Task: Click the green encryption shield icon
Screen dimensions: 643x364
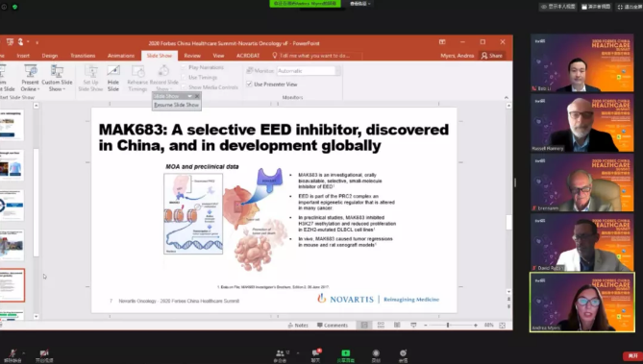Action: click(x=14, y=7)
